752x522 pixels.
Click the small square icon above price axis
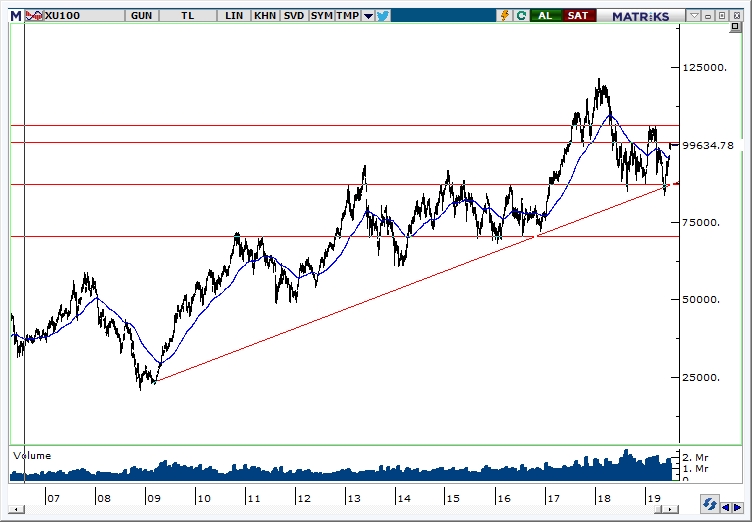735,27
